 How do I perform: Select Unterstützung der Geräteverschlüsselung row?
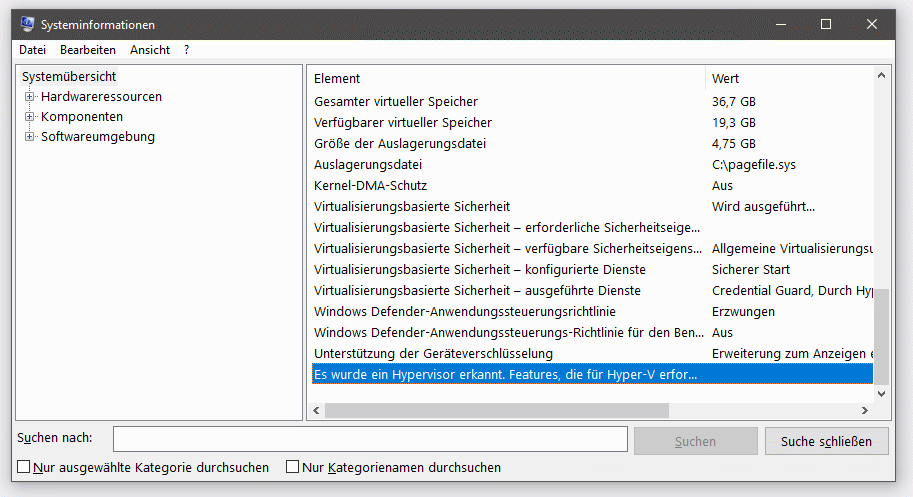click(x=592, y=353)
